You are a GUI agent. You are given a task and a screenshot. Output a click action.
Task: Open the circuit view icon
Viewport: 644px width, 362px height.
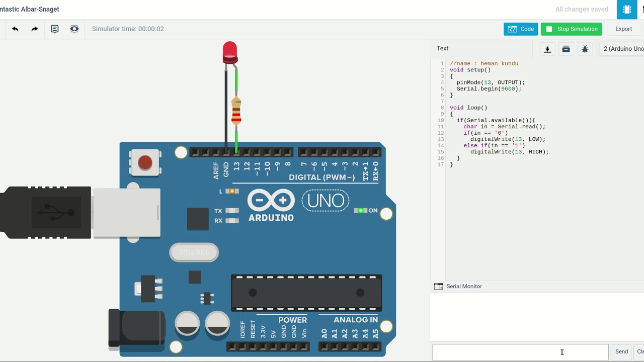click(x=627, y=10)
